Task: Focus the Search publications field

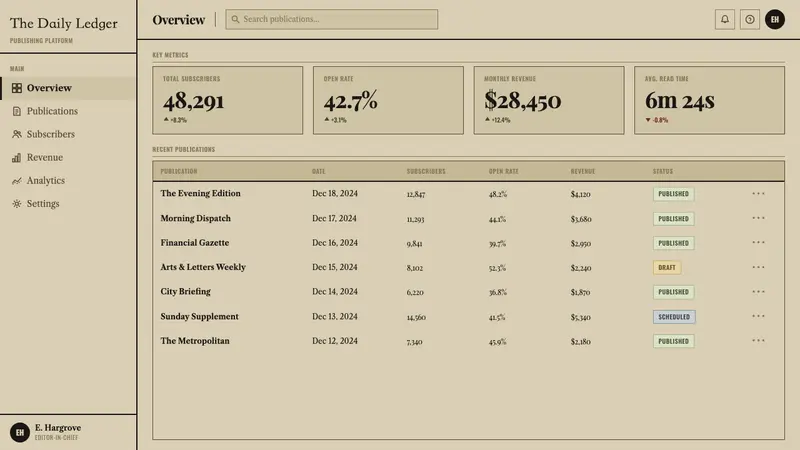Action: point(332,19)
